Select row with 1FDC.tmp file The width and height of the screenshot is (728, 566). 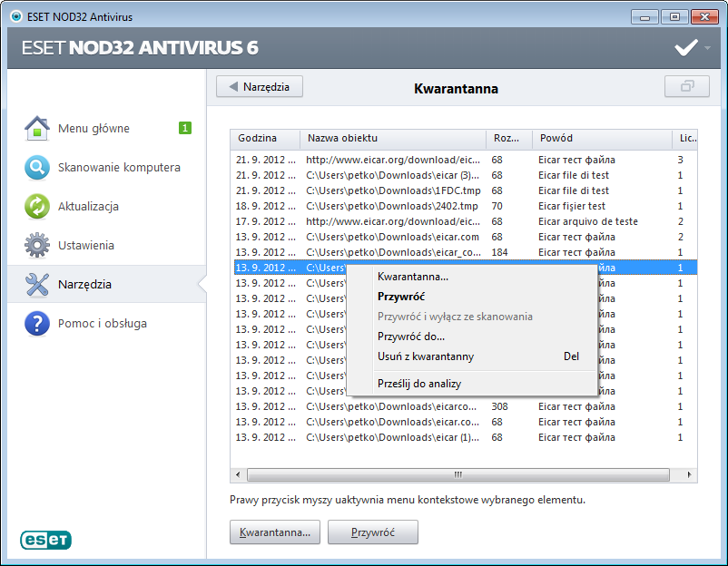click(464, 190)
